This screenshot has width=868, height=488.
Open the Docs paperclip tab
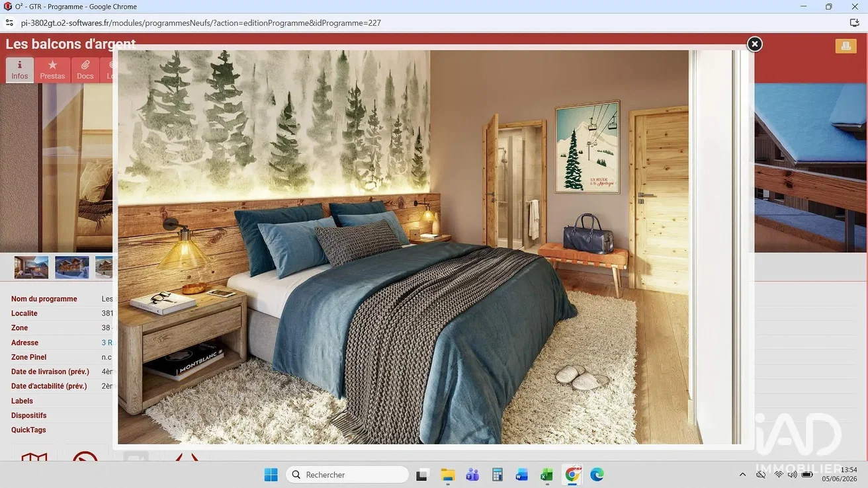(85, 70)
